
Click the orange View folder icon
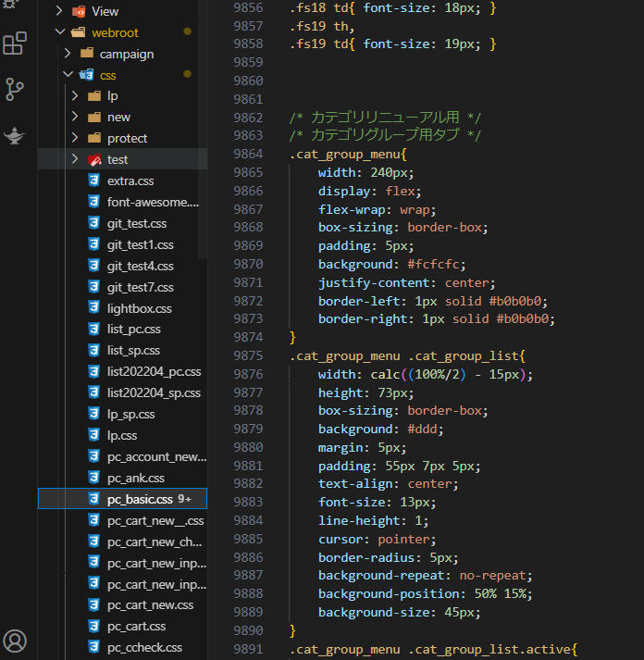80,11
